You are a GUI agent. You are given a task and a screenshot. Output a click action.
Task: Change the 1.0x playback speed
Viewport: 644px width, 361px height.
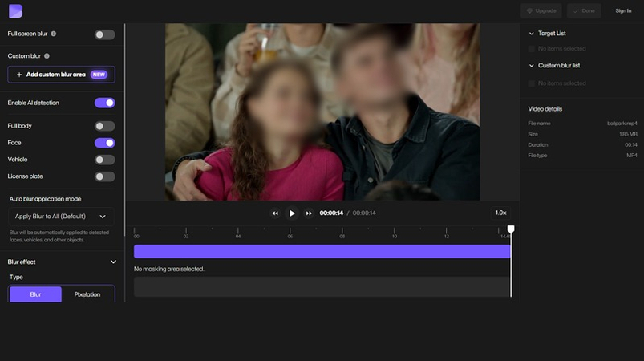(x=500, y=213)
